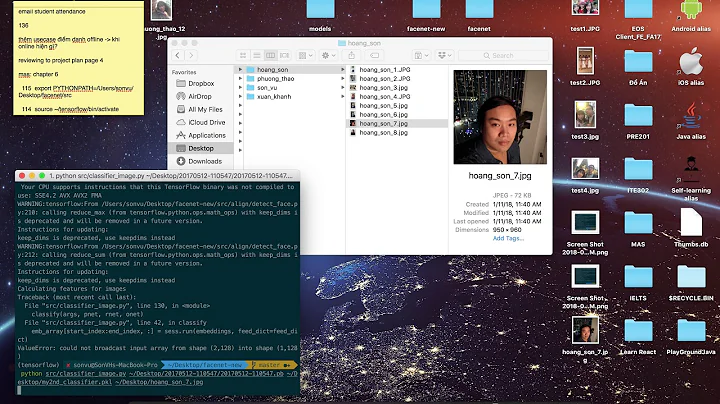Click the Finder share button
The image size is (720, 404).
click(x=352, y=56)
